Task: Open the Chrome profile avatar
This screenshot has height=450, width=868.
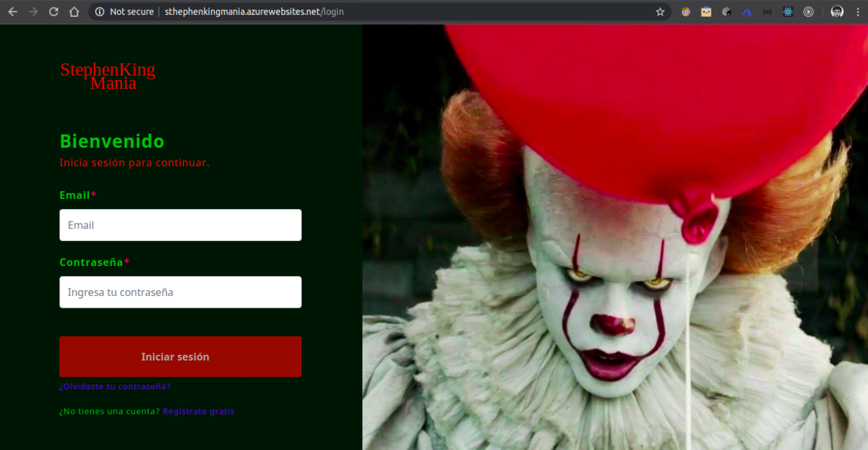Action: pyautogui.click(x=837, y=12)
